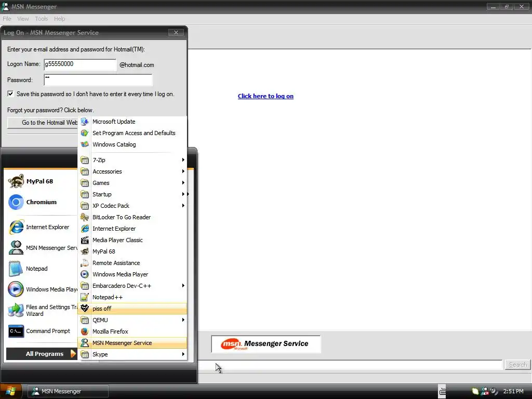The height and width of the screenshot is (399, 532).
Task: Select Windows Media Player in programs list
Action: point(132,274)
